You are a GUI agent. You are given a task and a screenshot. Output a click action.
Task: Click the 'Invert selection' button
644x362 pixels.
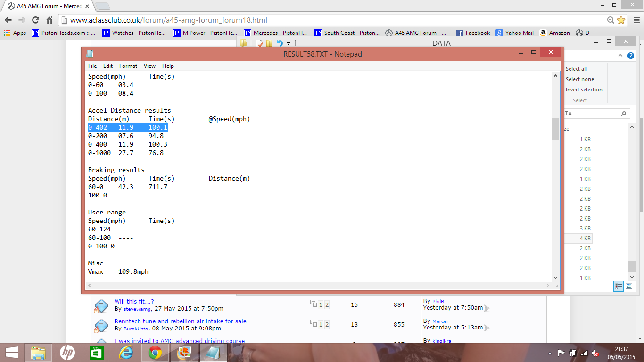pos(584,90)
